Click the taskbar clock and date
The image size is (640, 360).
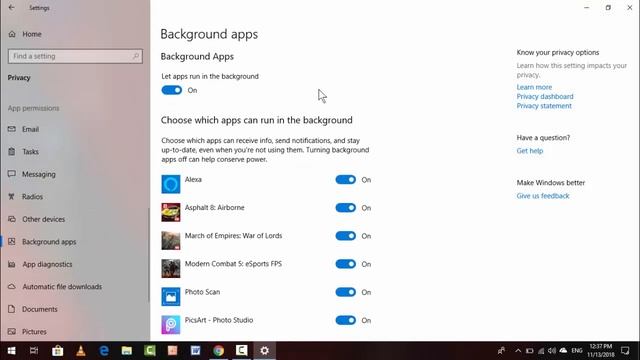(x=601, y=351)
